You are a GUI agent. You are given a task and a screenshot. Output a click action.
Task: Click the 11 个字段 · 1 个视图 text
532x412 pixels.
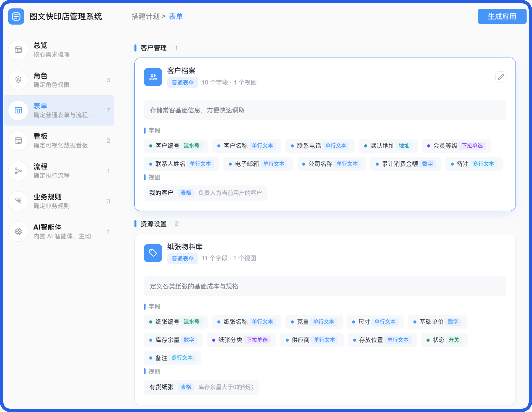229,258
